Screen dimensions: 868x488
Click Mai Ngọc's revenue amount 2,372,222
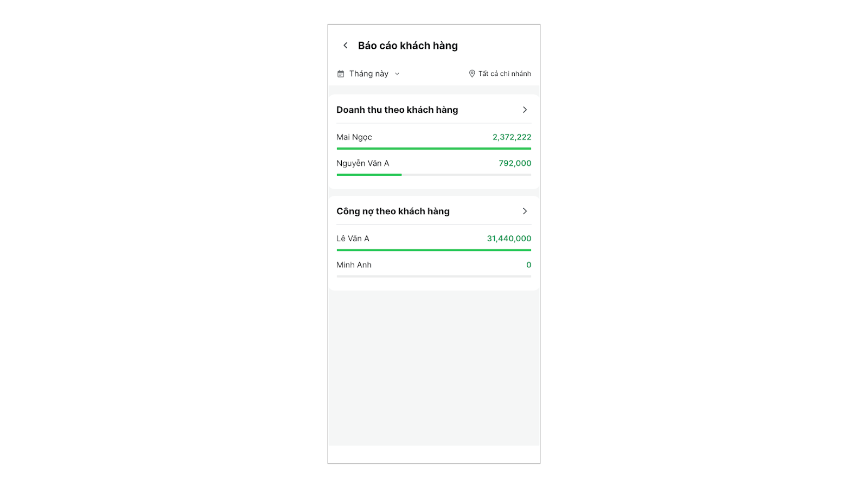pyautogui.click(x=512, y=137)
